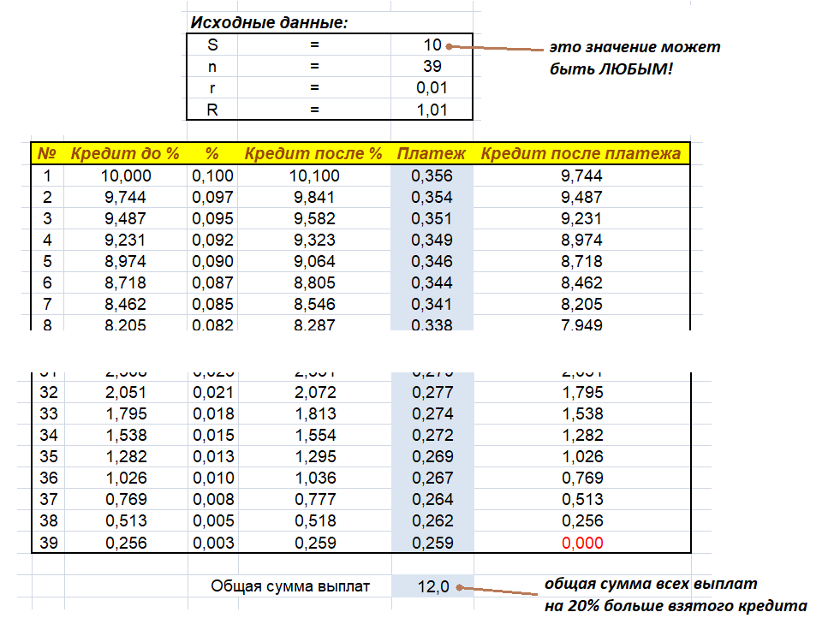This screenshot has width=840, height=624.
Task: Click the cell showing 0,518
Action: point(316,520)
